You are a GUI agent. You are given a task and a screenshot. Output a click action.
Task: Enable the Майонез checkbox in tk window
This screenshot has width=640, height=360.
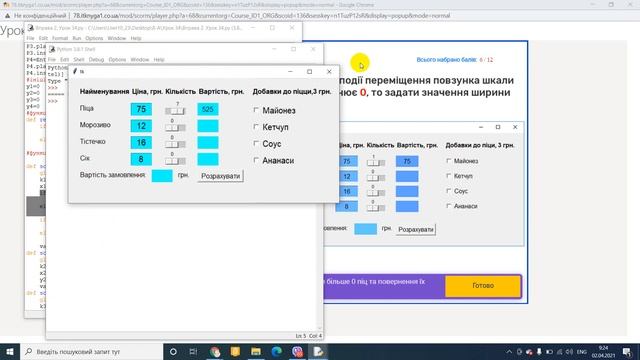click(x=256, y=110)
